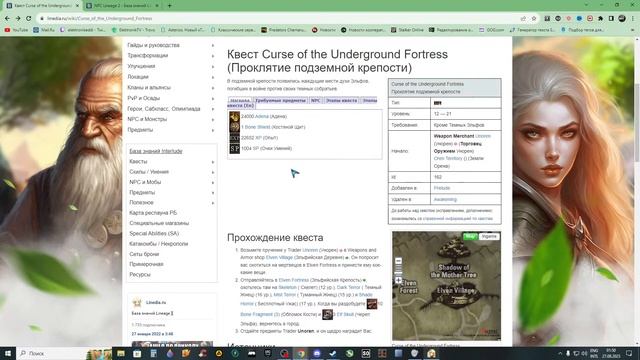The width and height of the screenshot is (640, 360).
Task: Open the Stalker Online bookmark
Action: click(407, 30)
